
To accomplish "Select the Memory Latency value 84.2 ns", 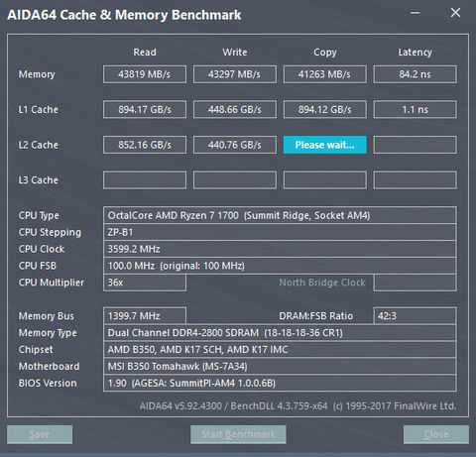I will (415, 74).
